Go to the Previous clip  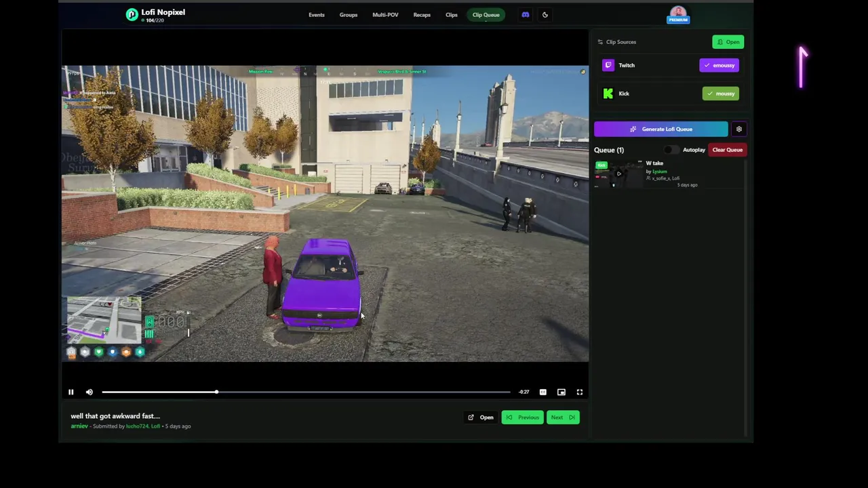click(x=523, y=418)
